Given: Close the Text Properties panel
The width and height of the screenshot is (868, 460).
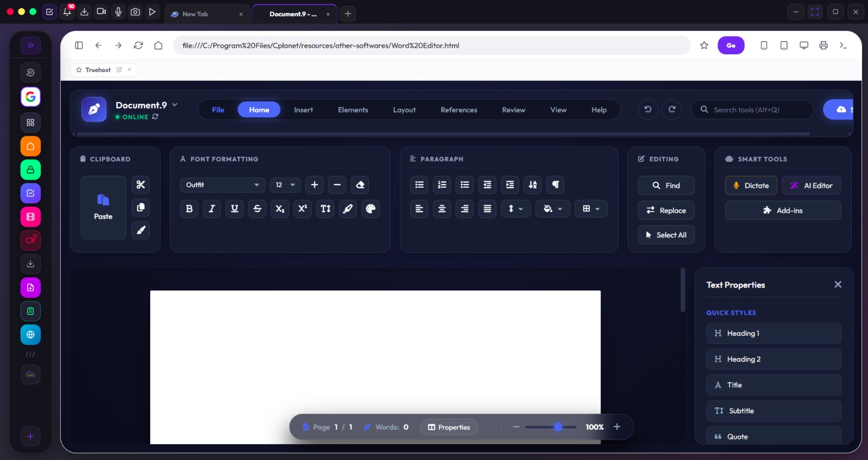Looking at the screenshot, I should click(838, 285).
